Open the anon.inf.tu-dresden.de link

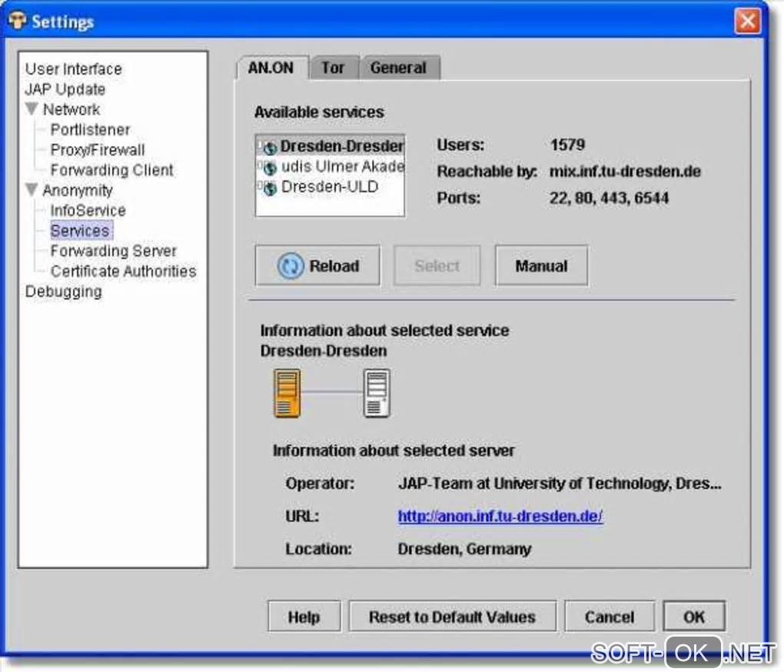tap(500, 516)
